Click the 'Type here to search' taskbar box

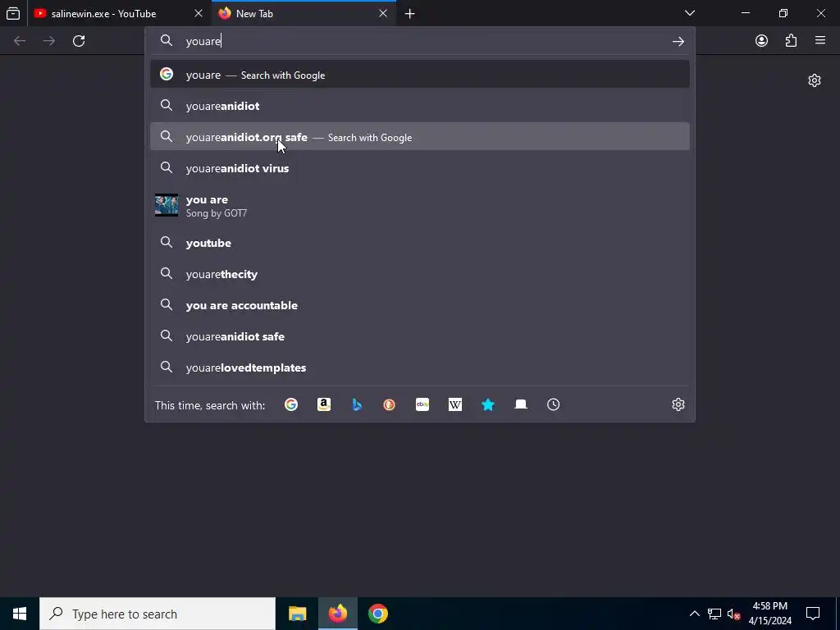click(157, 614)
